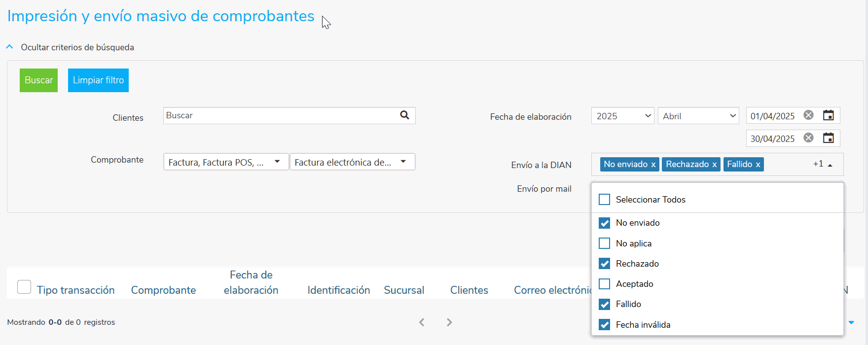Remove the 'Fallido' filter tag
The image size is (868, 345).
(x=758, y=165)
